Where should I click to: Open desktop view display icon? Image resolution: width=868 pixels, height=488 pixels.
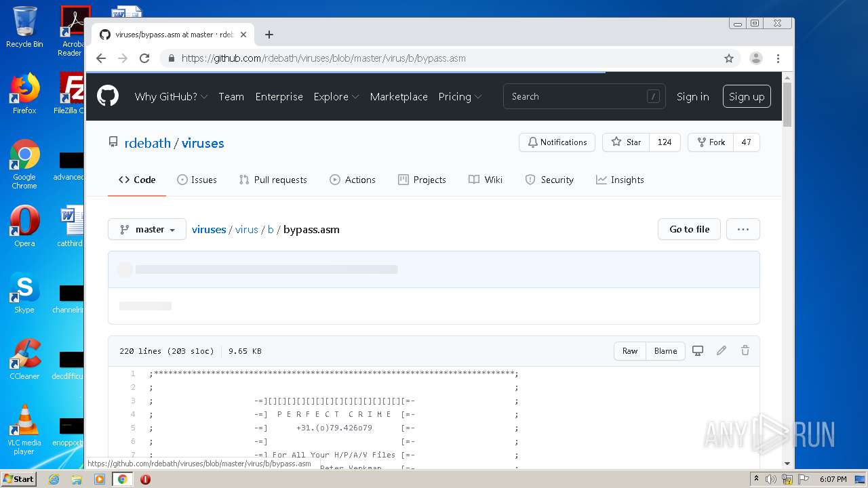698,350
